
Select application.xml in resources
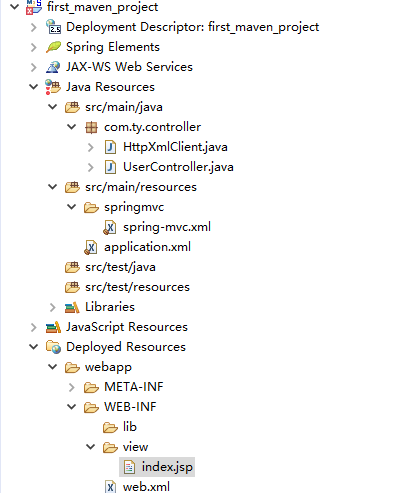147,247
